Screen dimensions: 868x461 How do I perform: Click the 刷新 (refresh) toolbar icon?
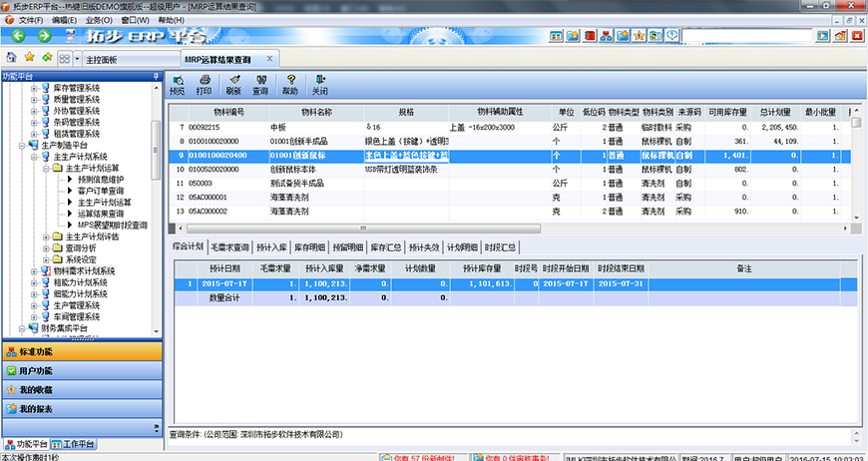(233, 84)
